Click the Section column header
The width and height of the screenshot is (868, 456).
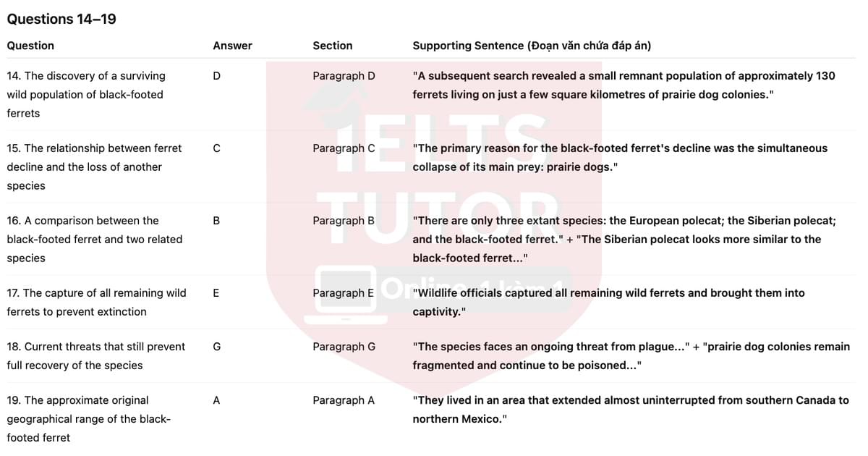pyautogui.click(x=333, y=46)
